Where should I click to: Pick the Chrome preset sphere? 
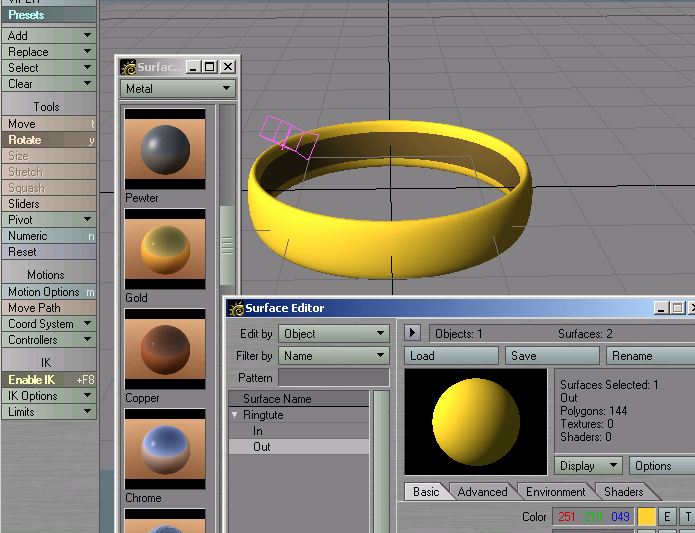165,449
